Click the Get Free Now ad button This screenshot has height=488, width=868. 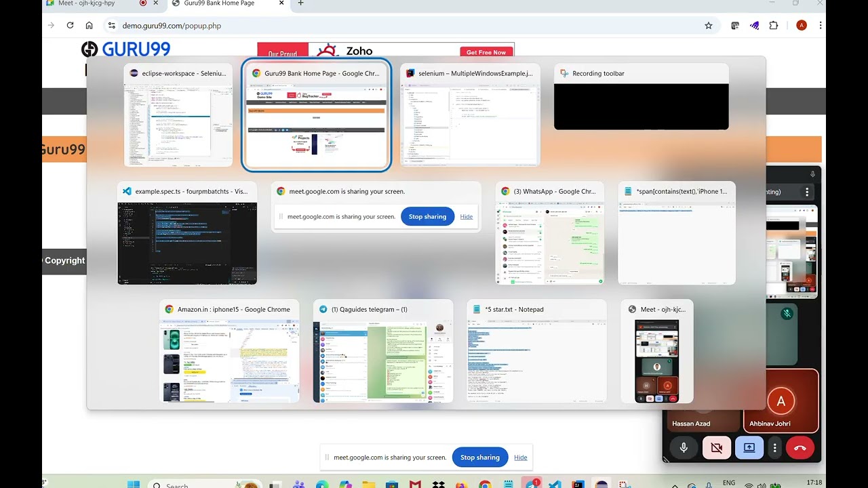pos(486,52)
